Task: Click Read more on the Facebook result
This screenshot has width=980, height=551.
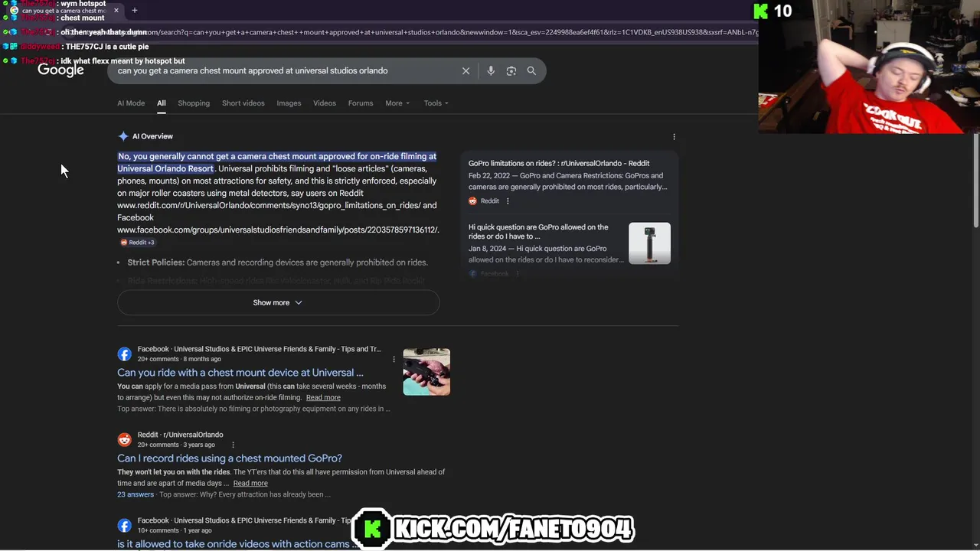Action: (x=323, y=398)
